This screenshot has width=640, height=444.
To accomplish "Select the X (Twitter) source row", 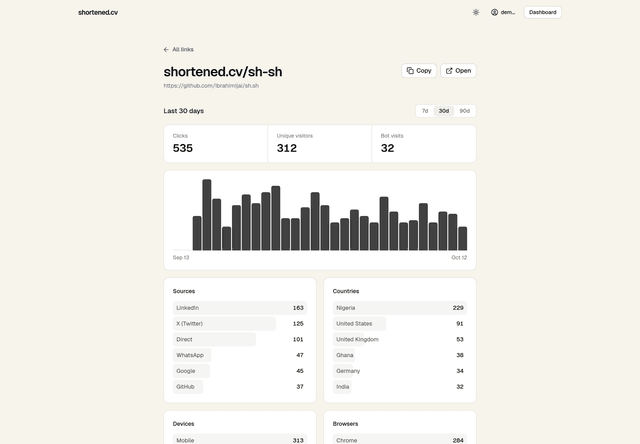I will (x=240, y=324).
